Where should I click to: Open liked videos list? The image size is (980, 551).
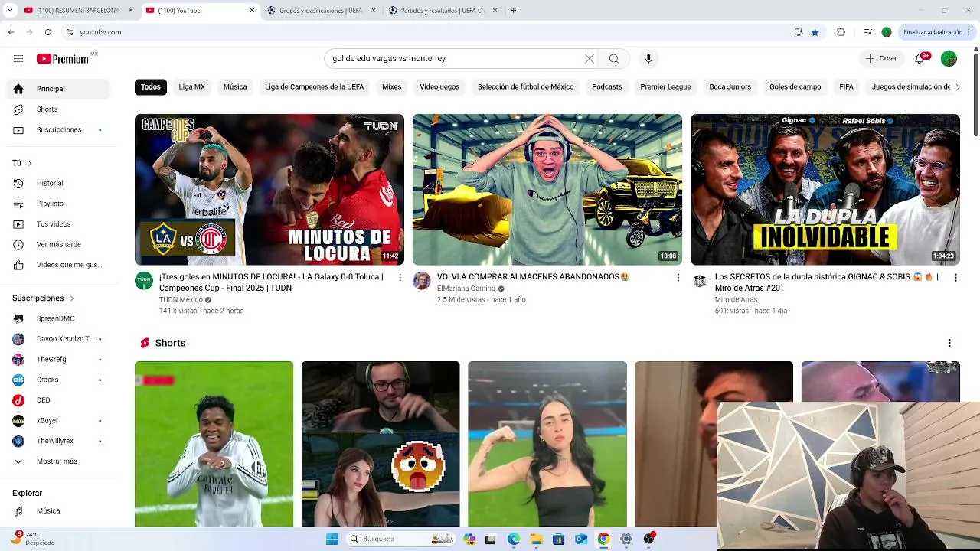click(x=60, y=265)
